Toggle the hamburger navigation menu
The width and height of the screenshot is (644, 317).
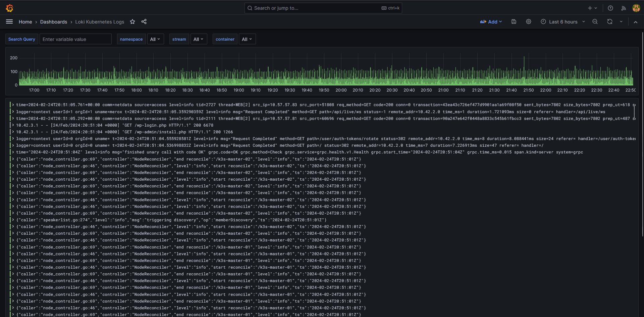click(x=9, y=21)
